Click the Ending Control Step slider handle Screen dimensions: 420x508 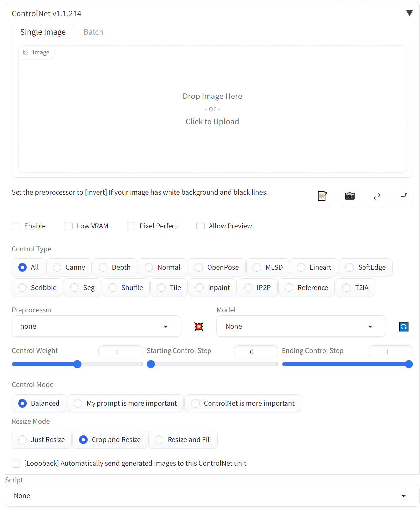[409, 364]
